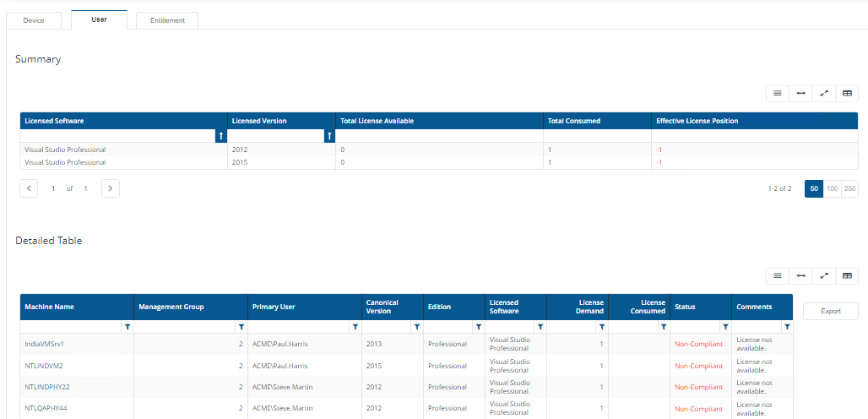Click Licensed Software filter input in Summary
868x419 pixels.
[x=117, y=136]
